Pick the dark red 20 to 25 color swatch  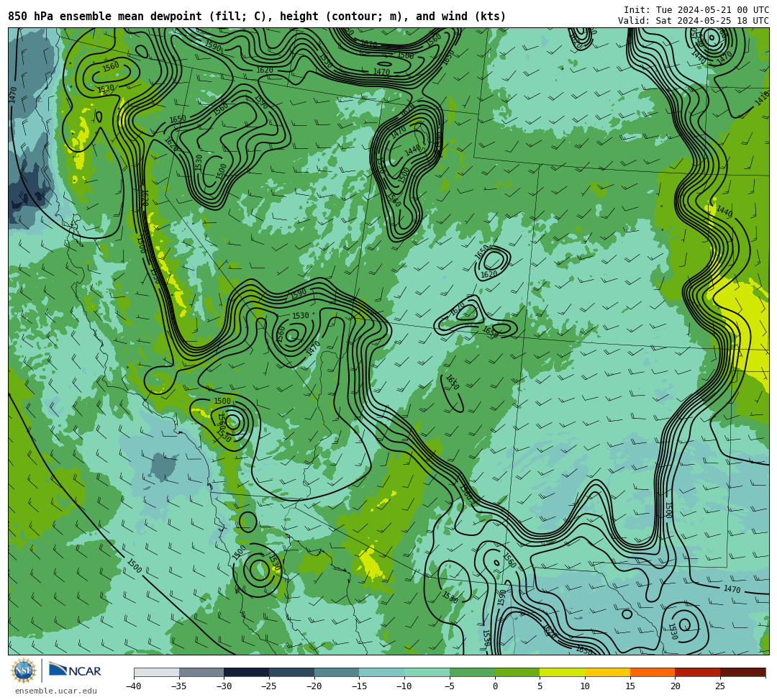click(x=698, y=672)
